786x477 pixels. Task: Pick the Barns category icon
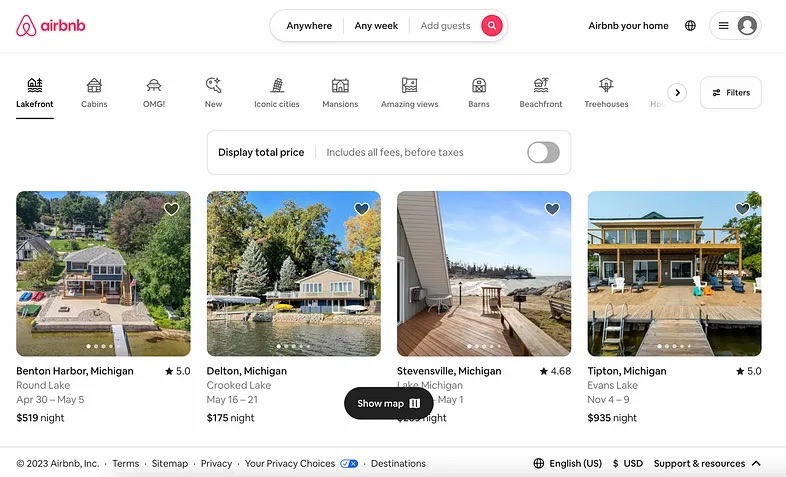[479, 86]
